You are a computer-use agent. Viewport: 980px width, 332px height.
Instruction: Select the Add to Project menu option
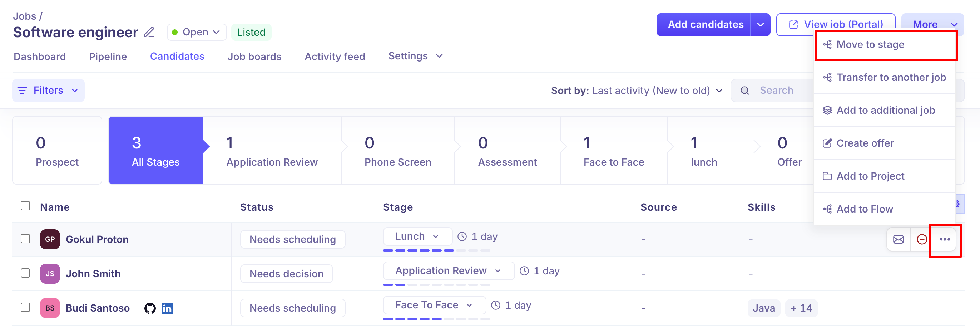870,176
